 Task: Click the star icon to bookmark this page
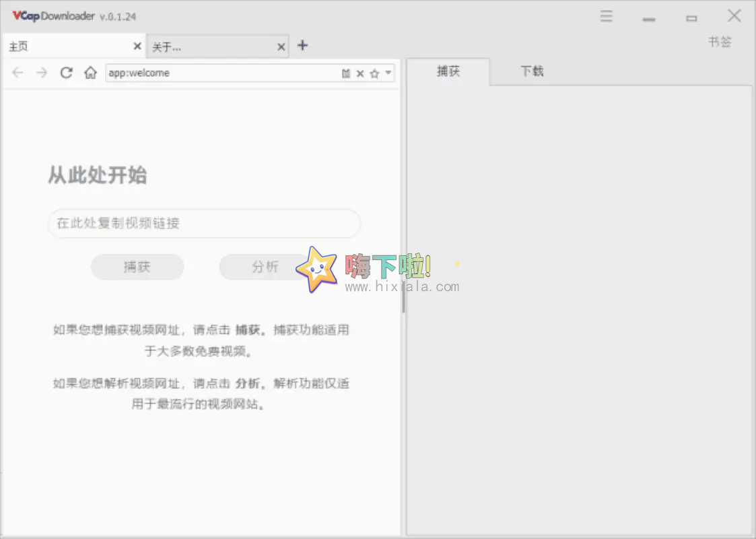[x=373, y=73]
